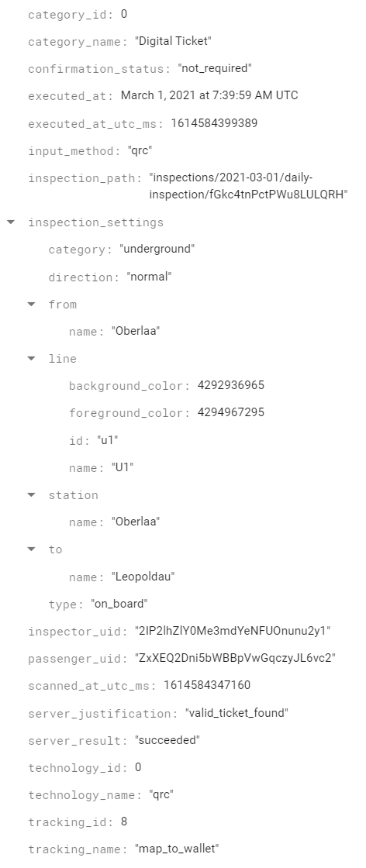Click the line id value u1

pyautogui.click(x=108, y=440)
